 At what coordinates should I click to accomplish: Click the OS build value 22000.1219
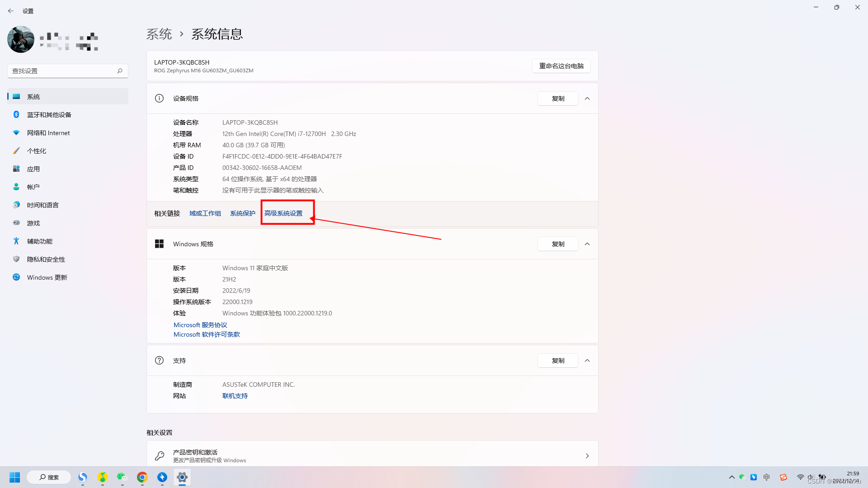tap(237, 302)
